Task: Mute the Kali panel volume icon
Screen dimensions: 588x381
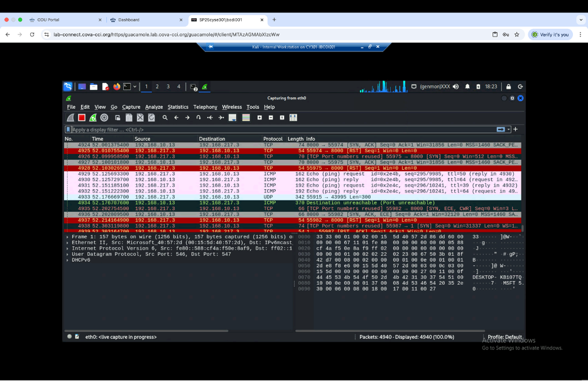Action: pos(455,87)
